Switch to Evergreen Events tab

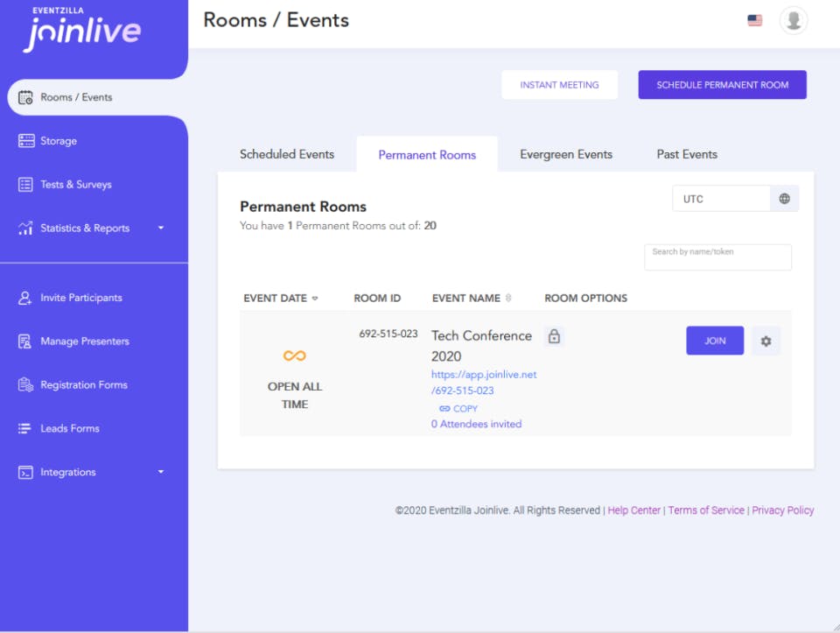click(x=566, y=154)
